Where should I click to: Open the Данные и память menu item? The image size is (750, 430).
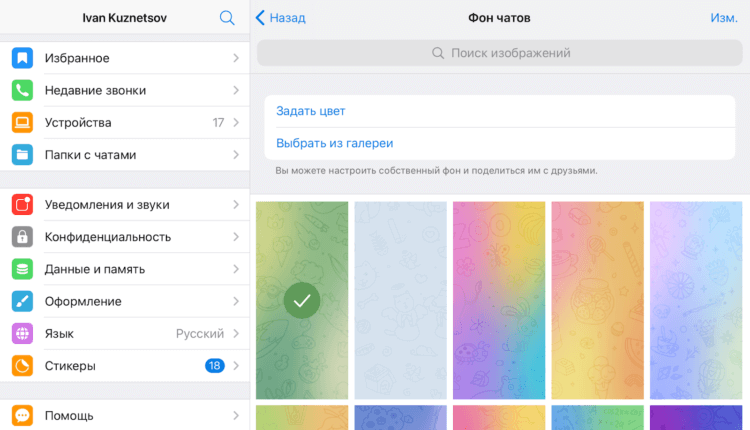tap(125, 269)
